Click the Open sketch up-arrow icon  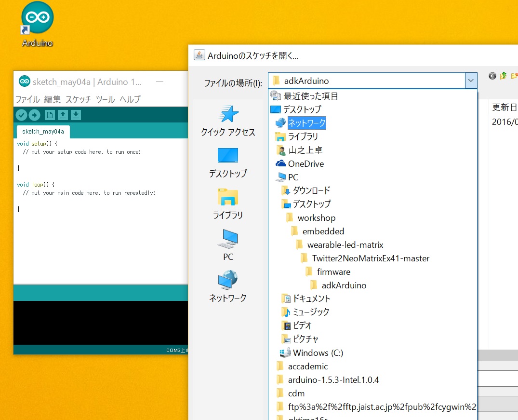(x=63, y=115)
